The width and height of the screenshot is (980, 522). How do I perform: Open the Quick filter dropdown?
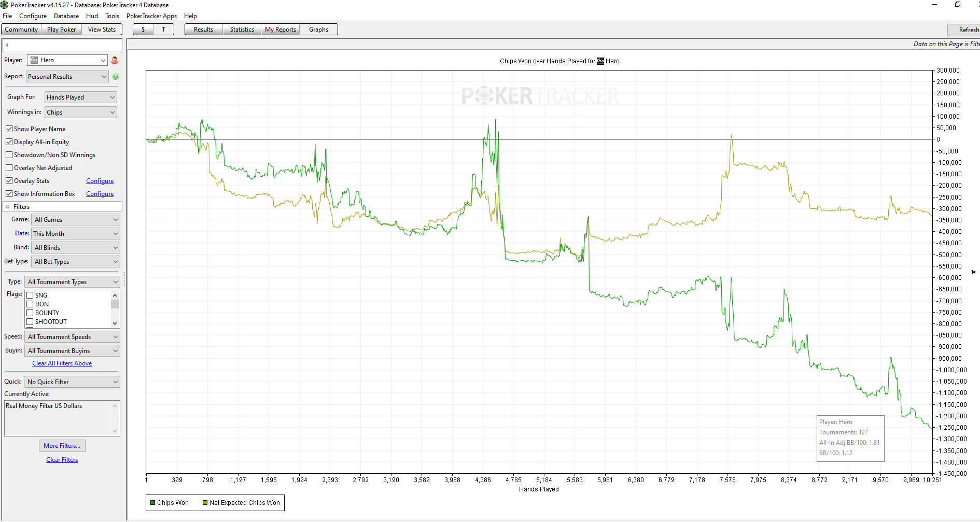coord(73,382)
